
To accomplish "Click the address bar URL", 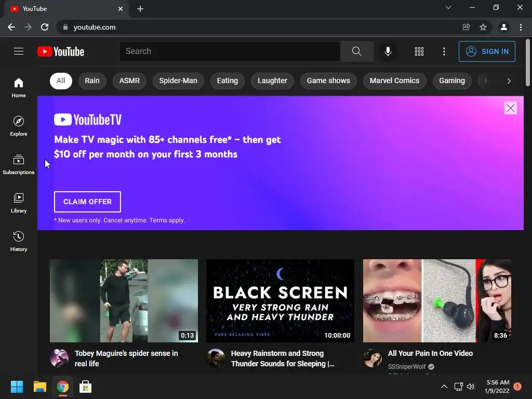I will click(x=95, y=27).
